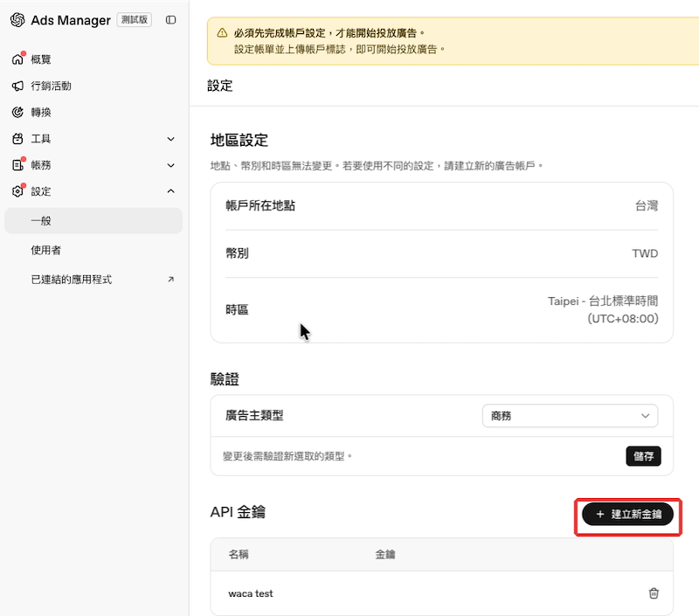This screenshot has width=699, height=616.
Task: Click the Ads Manager logo icon
Action: pyautogui.click(x=17, y=20)
